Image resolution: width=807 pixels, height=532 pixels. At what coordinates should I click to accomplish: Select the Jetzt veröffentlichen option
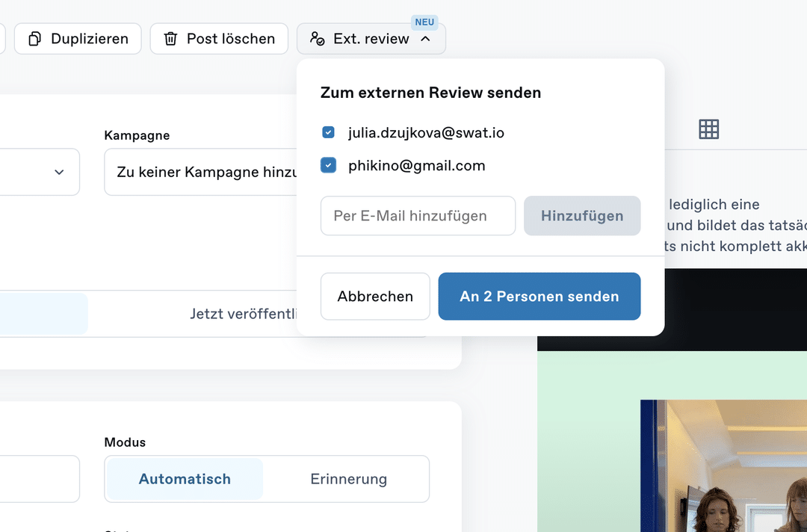point(244,314)
